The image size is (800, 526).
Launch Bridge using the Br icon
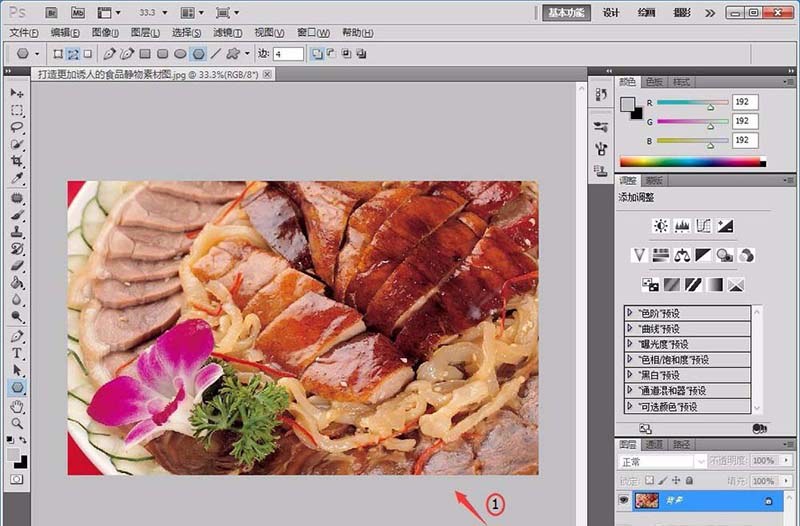point(51,13)
